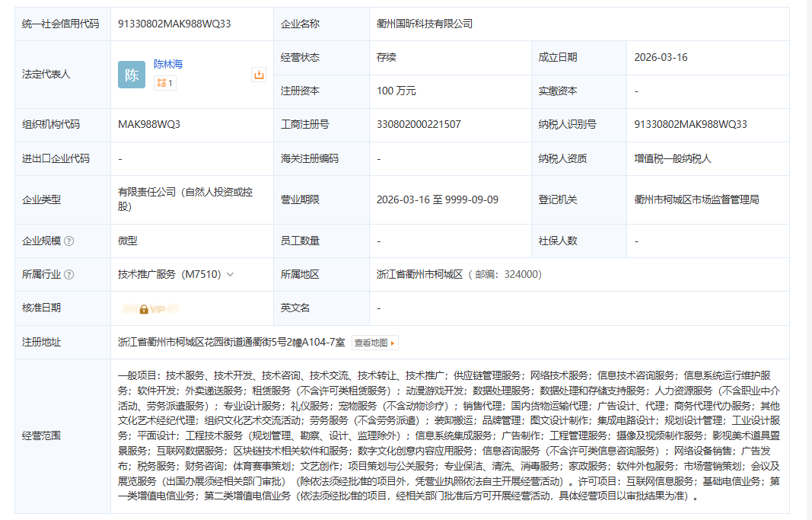Select credit code 91330802MAK988WQ33 in first row
The width and height of the screenshot is (812, 520).
(174, 24)
